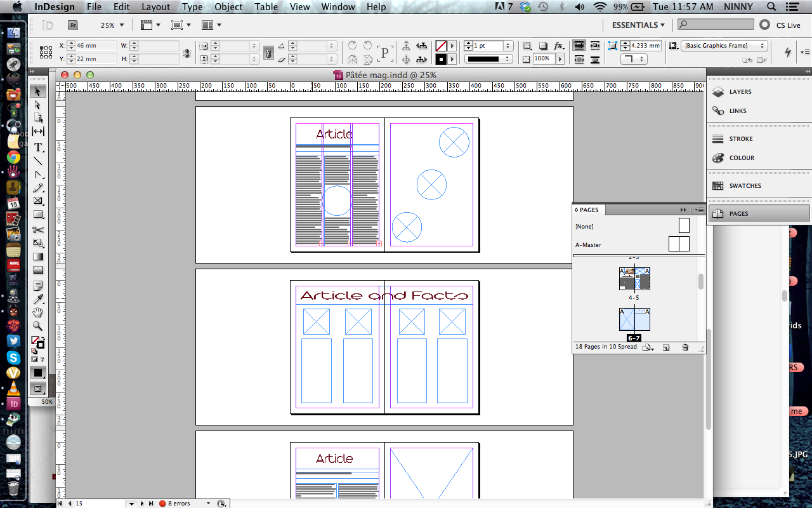This screenshot has height=508, width=812.
Task: Toggle no text wrap button
Action: [579, 46]
